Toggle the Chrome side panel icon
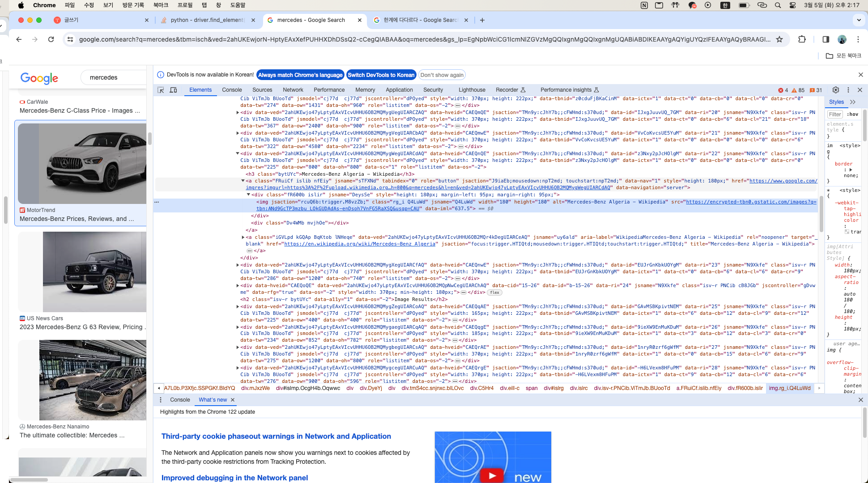The image size is (868, 483). (826, 39)
